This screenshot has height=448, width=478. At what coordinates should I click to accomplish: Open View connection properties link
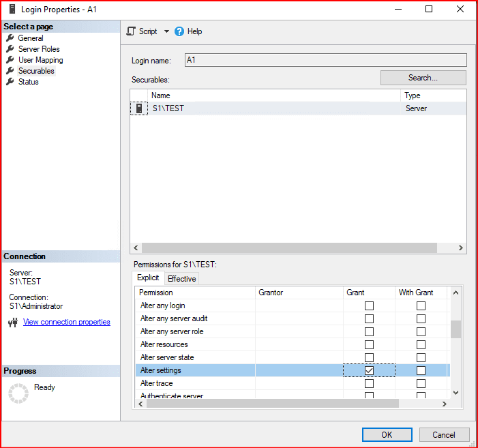[x=66, y=322]
